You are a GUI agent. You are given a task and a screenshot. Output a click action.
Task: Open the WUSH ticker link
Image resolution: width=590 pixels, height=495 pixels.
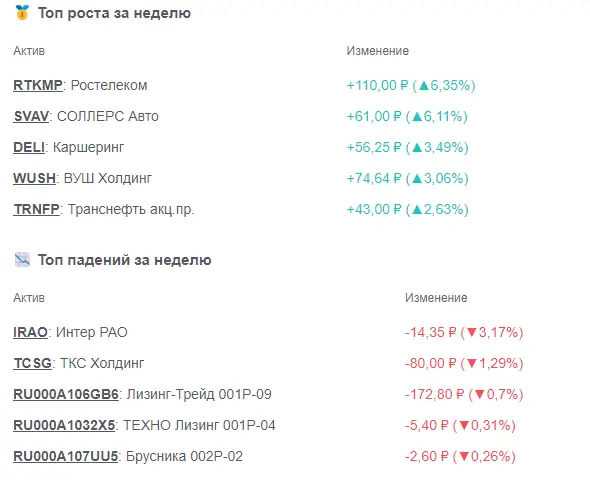point(35,178)
